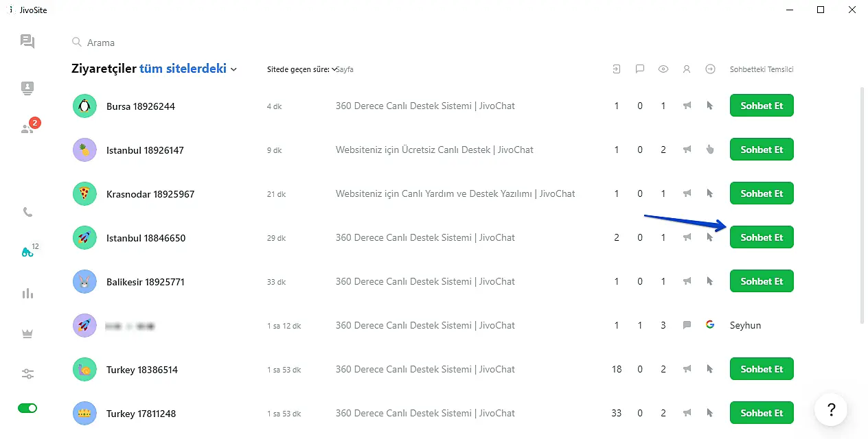Open the question mark help button
Viewport: 868px width, 439px height.
[x=831, y=410]
